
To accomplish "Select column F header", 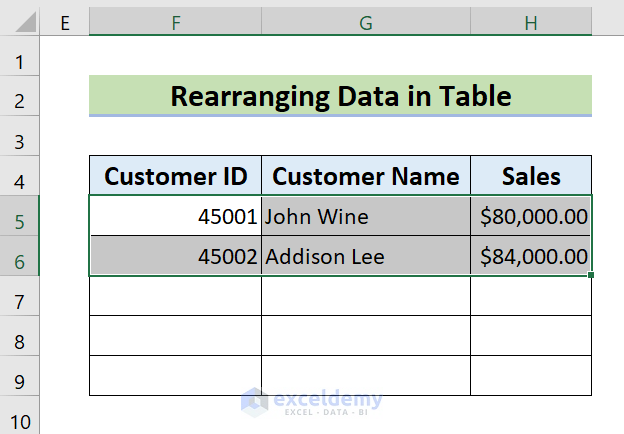I will click(x=175, y=22).
